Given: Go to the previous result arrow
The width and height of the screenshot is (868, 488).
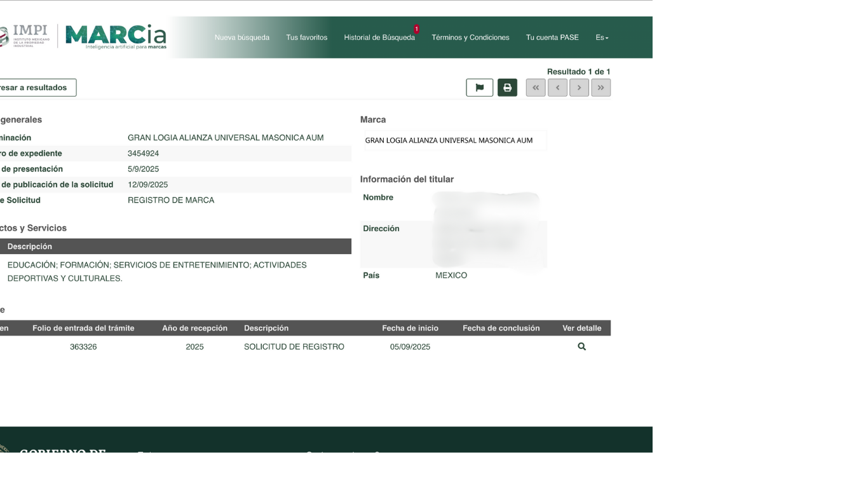Looking at the screenshot, I should coord(557,88).
